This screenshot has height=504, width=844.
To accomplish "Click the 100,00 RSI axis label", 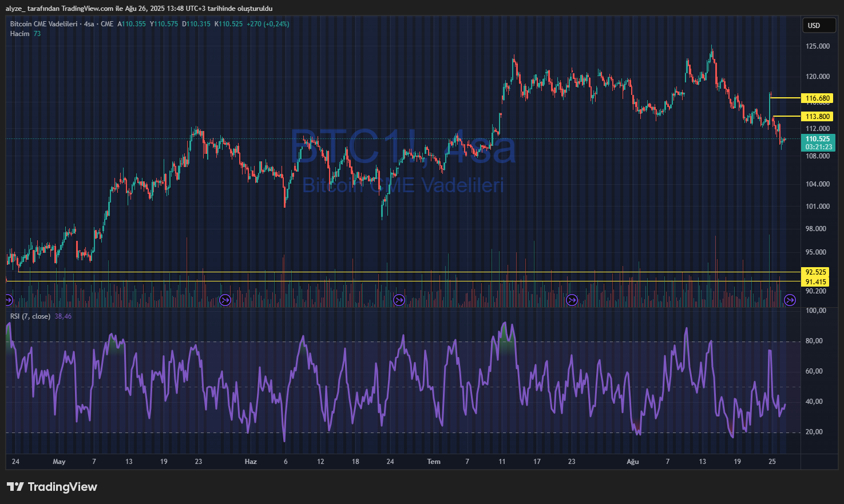I will [815, 311].
